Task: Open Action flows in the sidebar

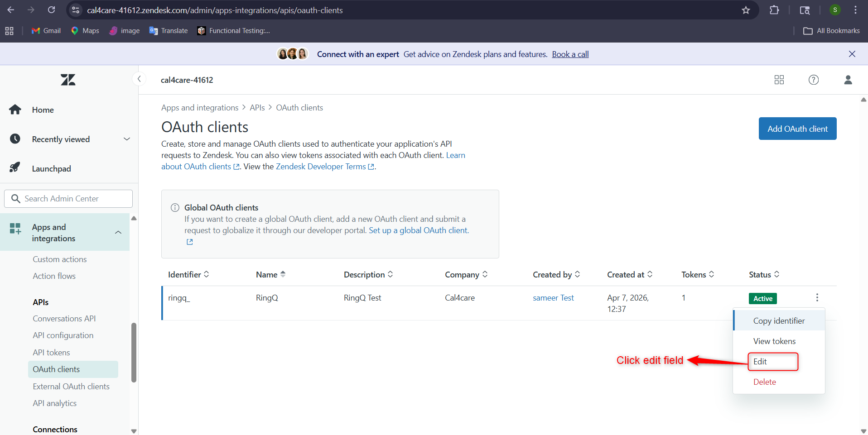Action: 54,276
